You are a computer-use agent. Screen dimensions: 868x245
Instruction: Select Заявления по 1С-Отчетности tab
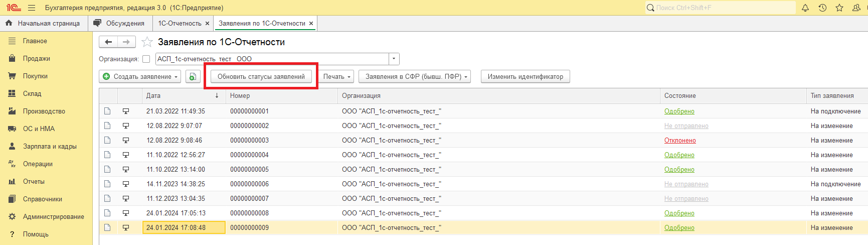point(262,23)
